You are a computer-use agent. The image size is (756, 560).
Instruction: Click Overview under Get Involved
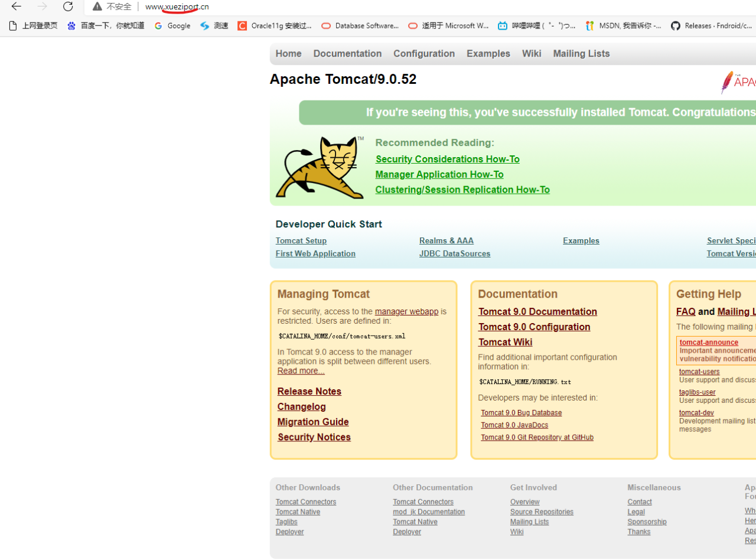[525, 502]
